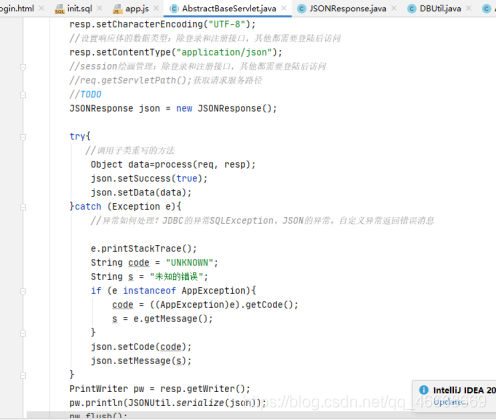Click fold end marker closing the catch block
The image size is (496, 420).
23,375
